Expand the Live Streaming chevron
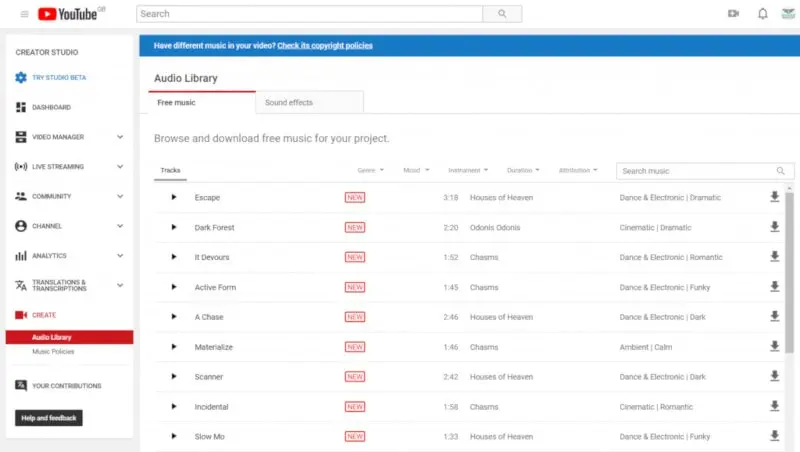Image resolution: width=800 pixels, height=452 pixels. pos(120,166)
